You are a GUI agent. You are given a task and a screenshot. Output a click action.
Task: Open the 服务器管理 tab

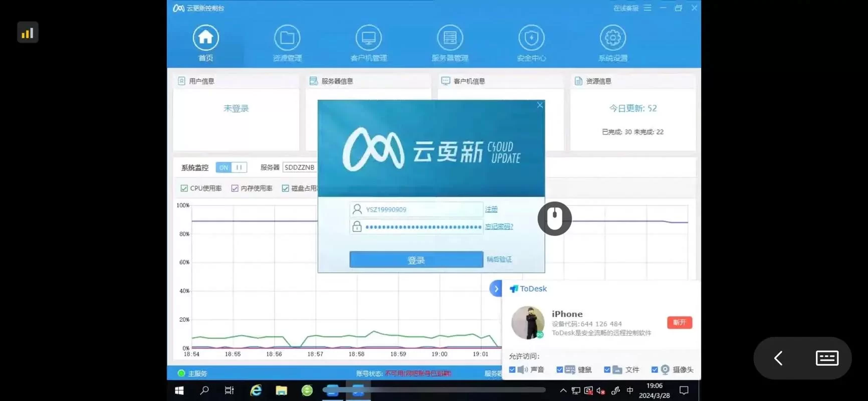coord(450,43)
